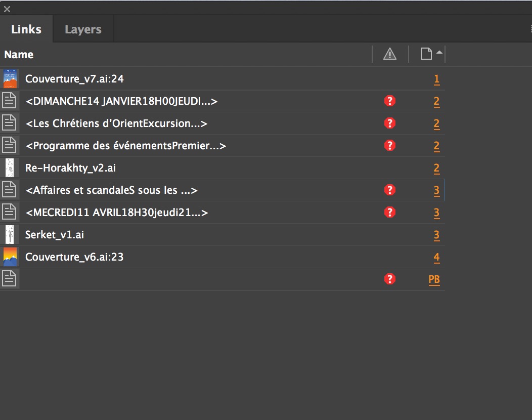532x420 pixels.
Task: Select the <Affaires et scandaleS sous les ...> row
Action: [x=223, y=190]
